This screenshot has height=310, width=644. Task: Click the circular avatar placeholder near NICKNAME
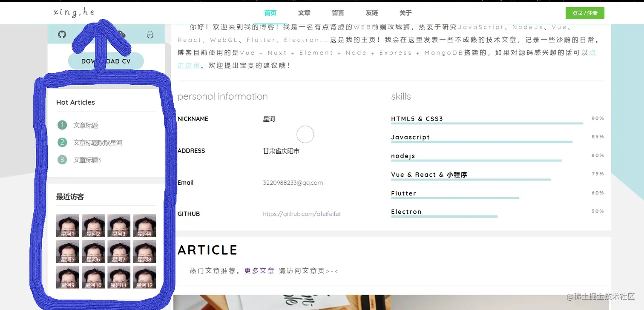pos(305,134)
